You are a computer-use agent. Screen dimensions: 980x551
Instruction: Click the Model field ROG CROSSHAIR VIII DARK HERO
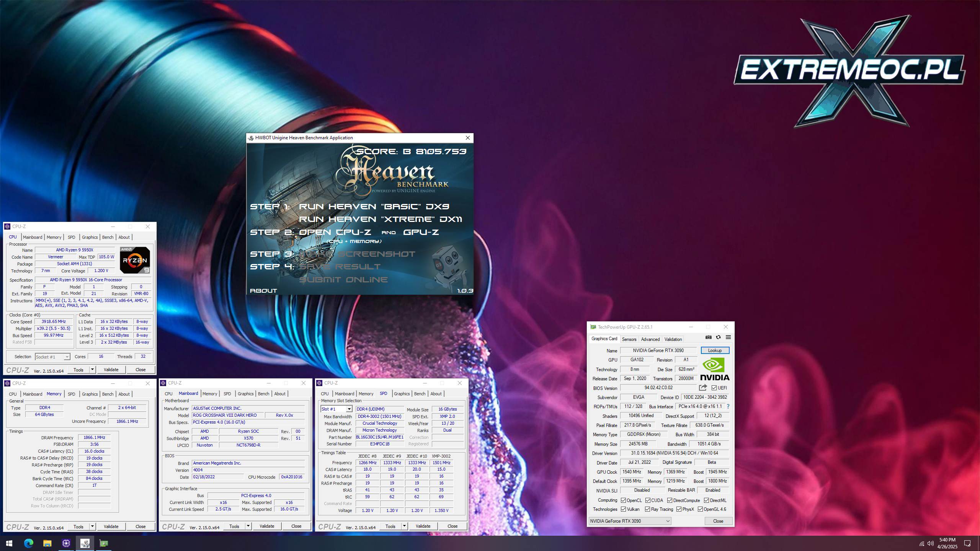(228, 416)
